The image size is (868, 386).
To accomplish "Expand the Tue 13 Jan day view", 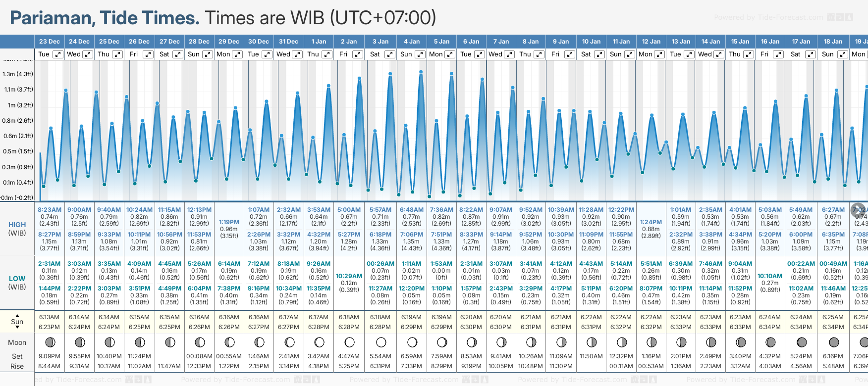I will click(689, 54).
